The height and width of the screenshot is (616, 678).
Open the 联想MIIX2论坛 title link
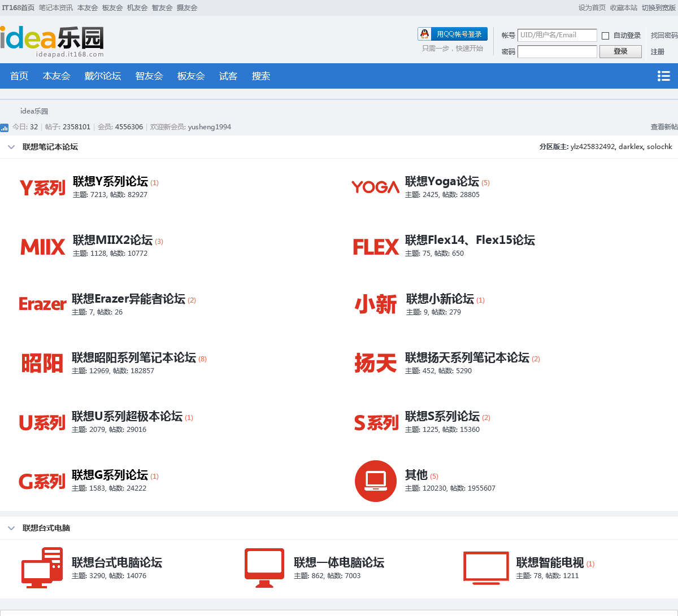112,240
